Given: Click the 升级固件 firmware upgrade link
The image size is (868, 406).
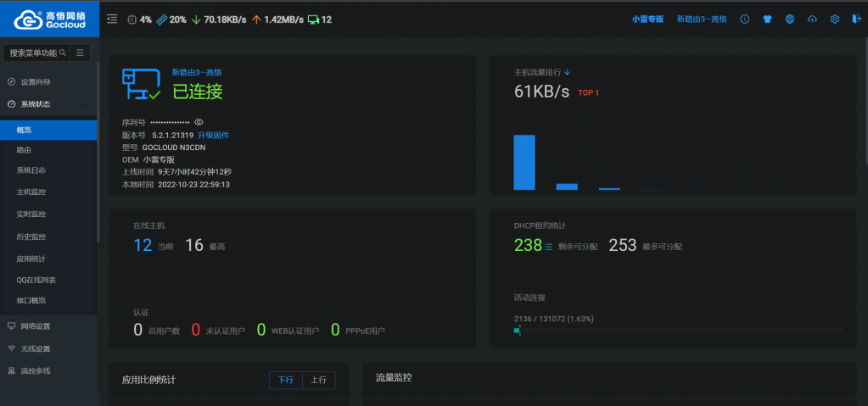Looking at the screenshot, I should (213, 135).
